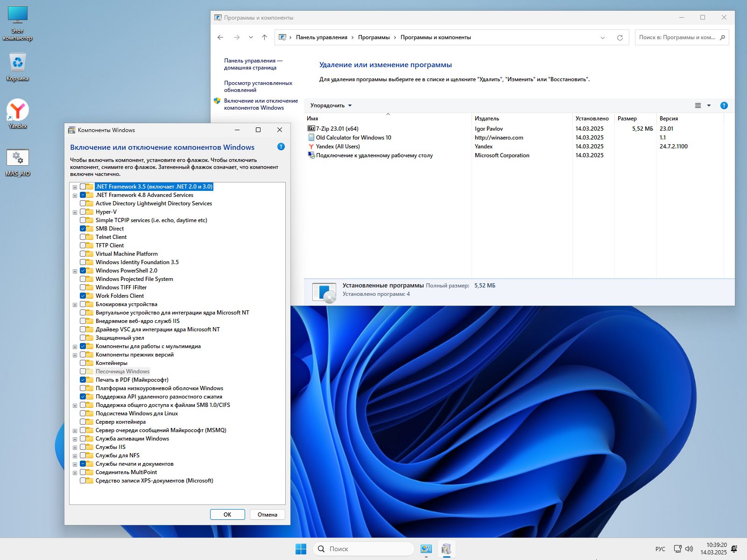This screenshot has width=747, height=560.
Task: Open help in Programs and Features window
Action: (724, 105)
